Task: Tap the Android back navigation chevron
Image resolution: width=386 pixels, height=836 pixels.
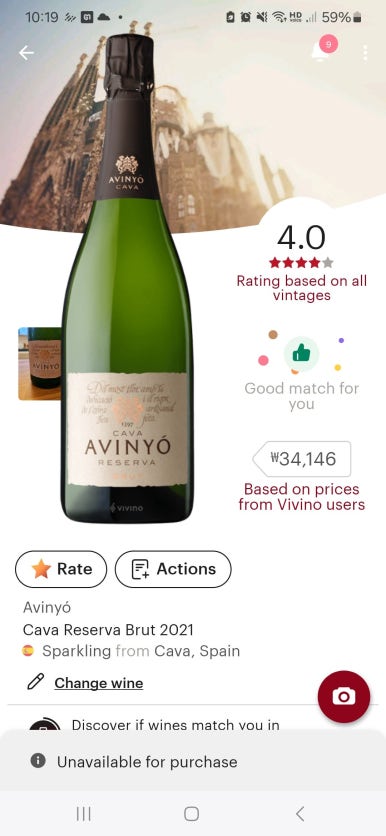Action: pyautogui.click(x=300, y=814)
